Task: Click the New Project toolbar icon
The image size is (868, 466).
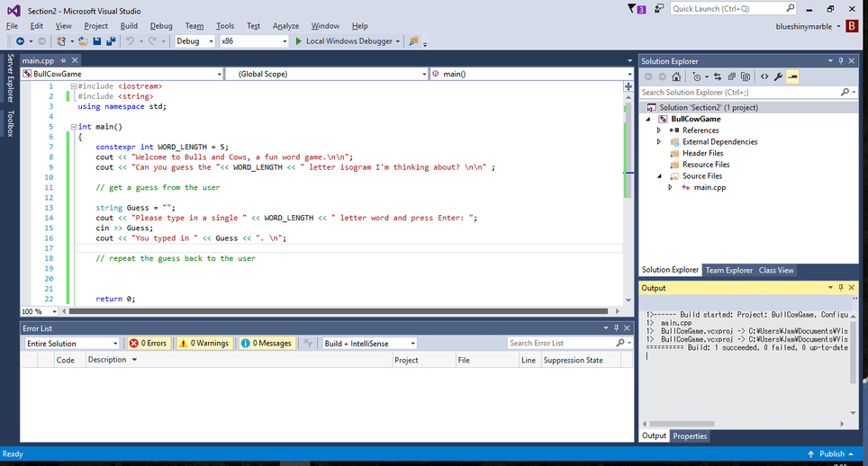Action: click(61, 40)
